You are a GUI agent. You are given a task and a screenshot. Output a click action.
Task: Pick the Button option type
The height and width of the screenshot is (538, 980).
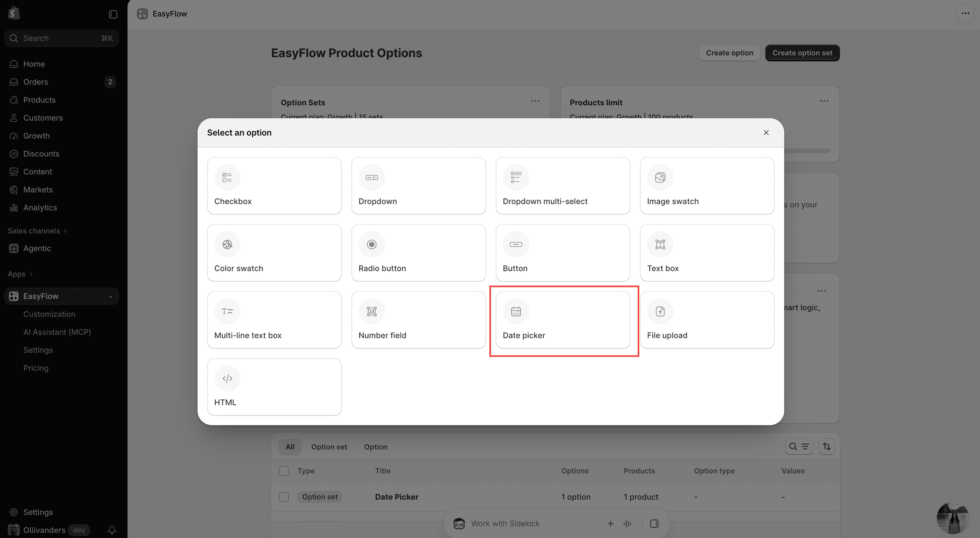[x=563, y=253]
